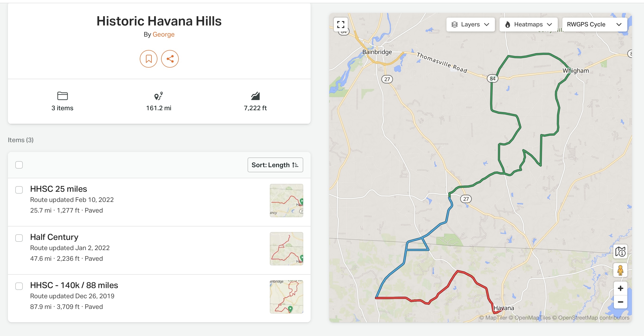Tick the HHSC 140k / 88 miles checkbox

[19, 286]
